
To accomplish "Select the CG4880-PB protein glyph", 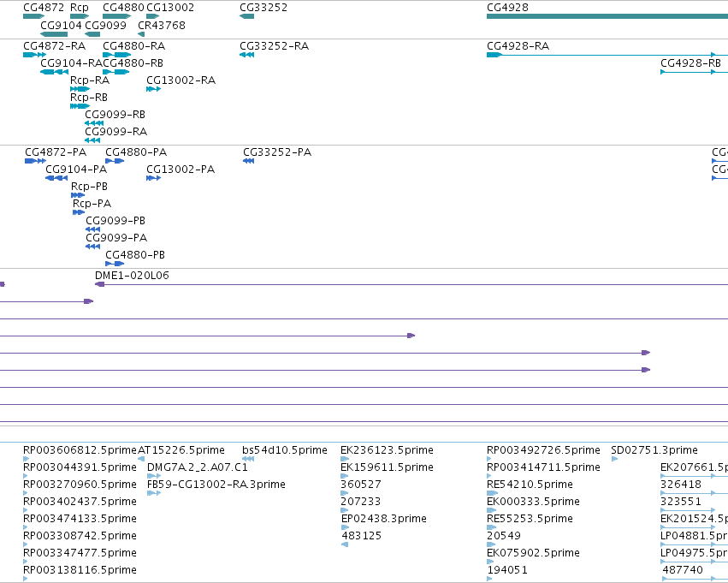I will tap(115, 264).
